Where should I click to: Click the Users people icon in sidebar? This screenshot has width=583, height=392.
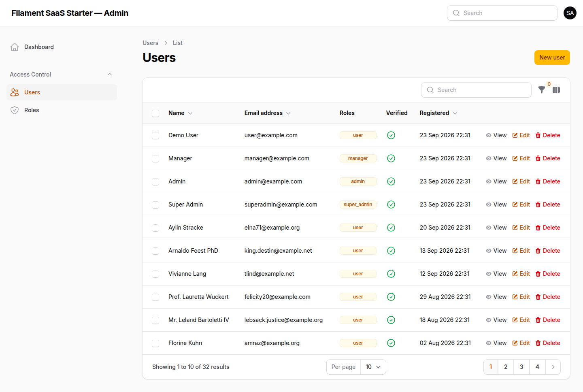(15, 92)
